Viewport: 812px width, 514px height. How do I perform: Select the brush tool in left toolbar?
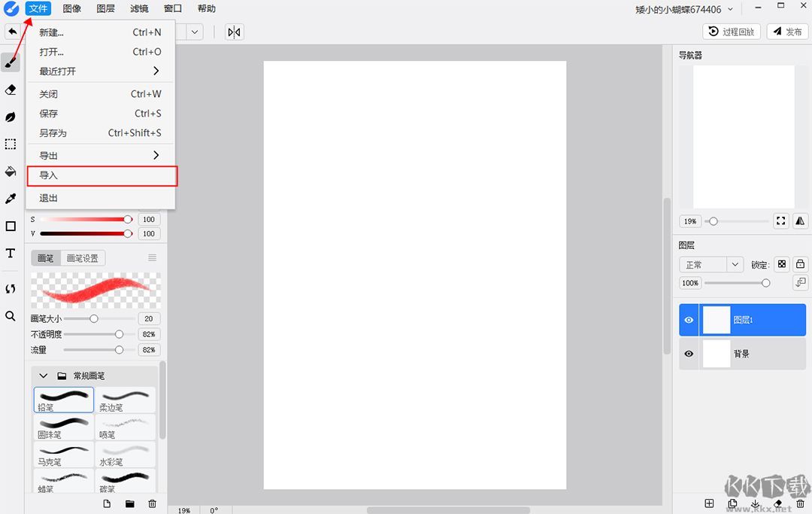pos(11,63)
